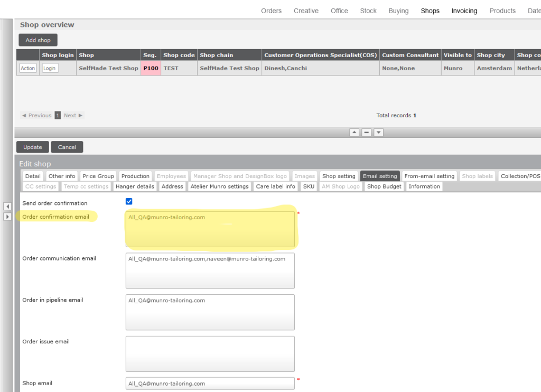Open Action menu for SelfMade Test Shop
The image size is (541, 392).
[x=28, y=68]
